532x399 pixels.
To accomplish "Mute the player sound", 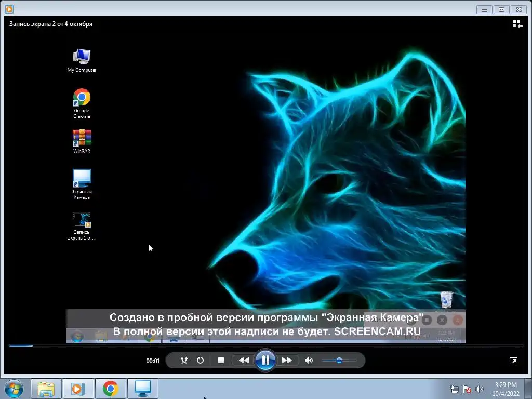I will point(309,360).
